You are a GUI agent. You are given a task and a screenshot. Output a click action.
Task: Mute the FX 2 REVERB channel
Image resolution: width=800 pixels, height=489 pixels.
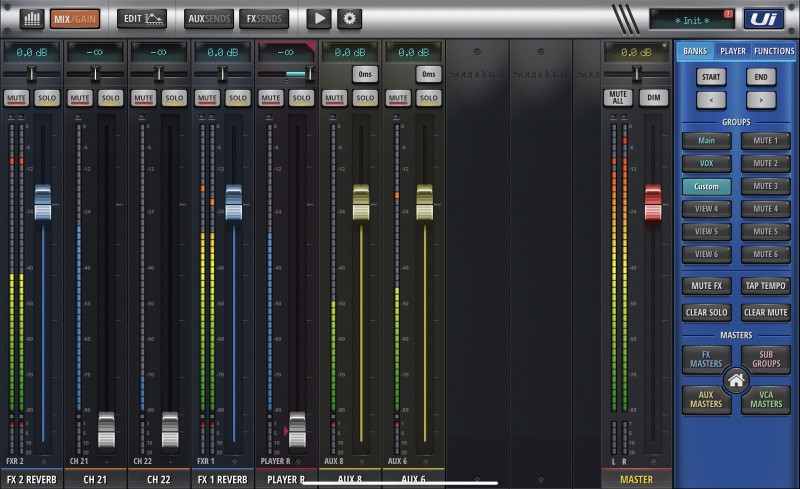(x=16, y=98)
